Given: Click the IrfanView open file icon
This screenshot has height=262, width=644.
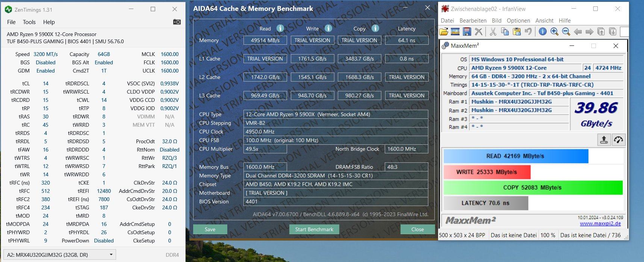Looking at the screenshot, I should [444, 32].
